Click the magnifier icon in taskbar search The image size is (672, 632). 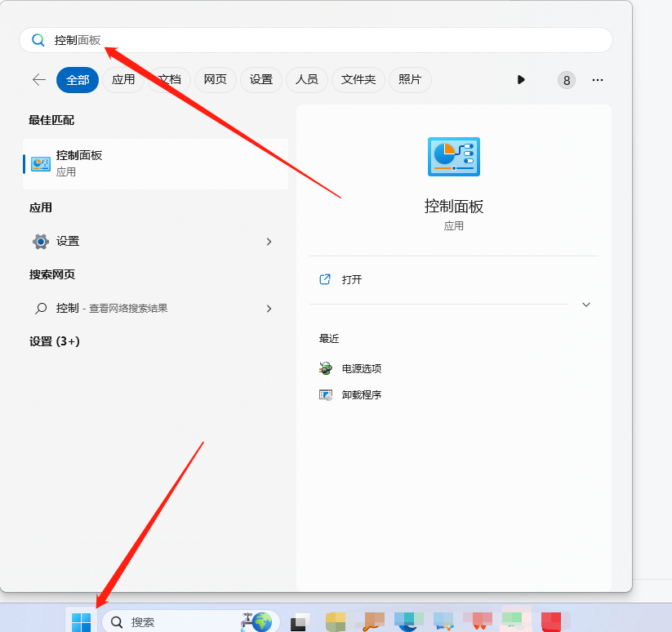[x=117, y=621]
